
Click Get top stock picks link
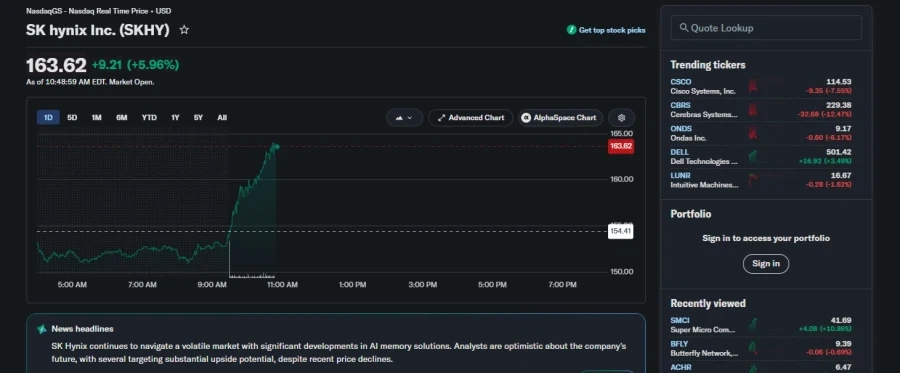point(612,30)
